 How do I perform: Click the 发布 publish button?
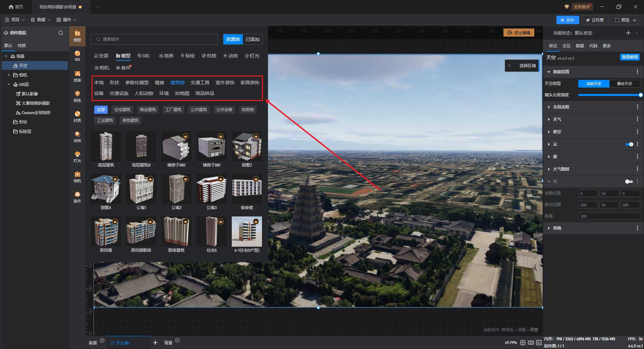(568, 20)
